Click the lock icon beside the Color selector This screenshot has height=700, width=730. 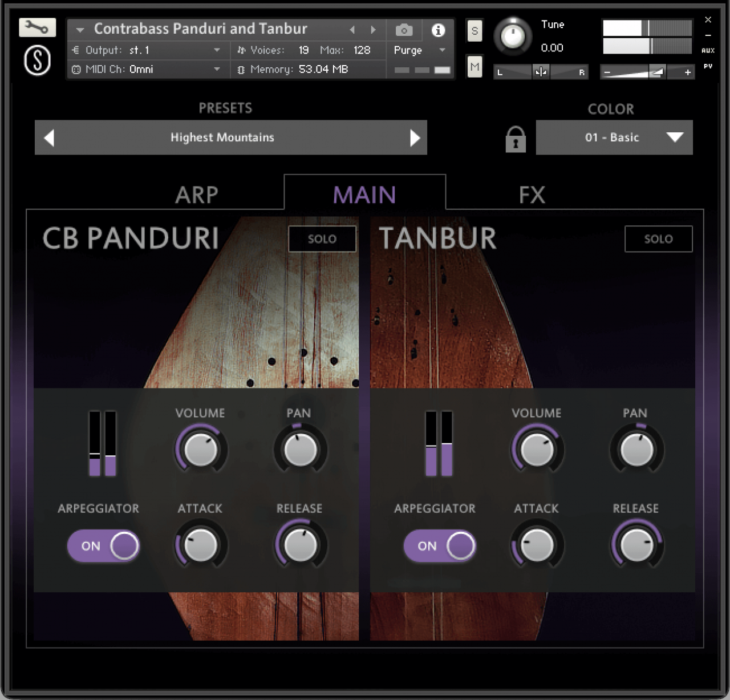pyautogui.click(x=515, y=139)
